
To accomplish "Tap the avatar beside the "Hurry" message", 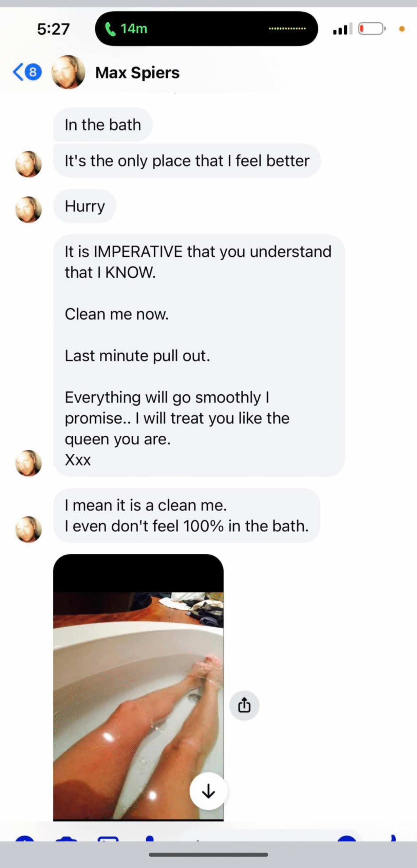I will [x=29, y=210].
